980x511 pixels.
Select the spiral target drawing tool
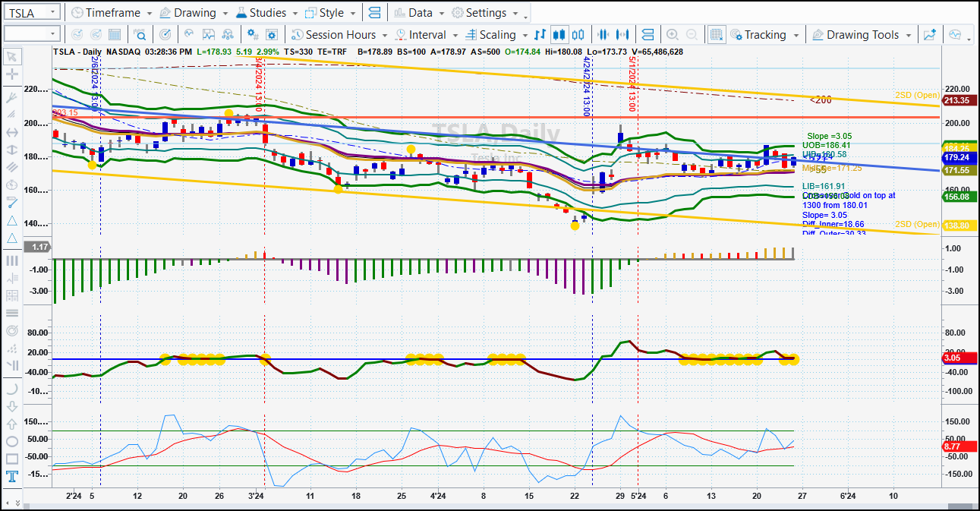(x=12, y=331)
